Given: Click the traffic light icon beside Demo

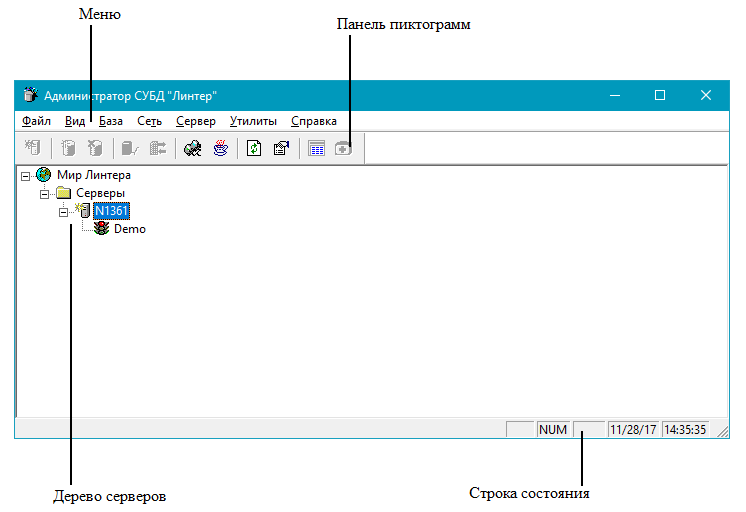Looking at the screenshot, I should pyautogui.click(x=102, y=229).
